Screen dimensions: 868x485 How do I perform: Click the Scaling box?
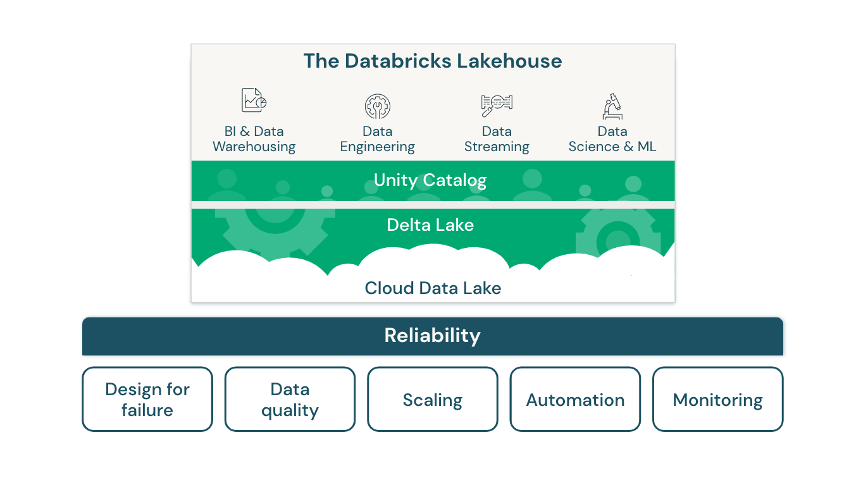pyautogui.click(x=433, y=400)
